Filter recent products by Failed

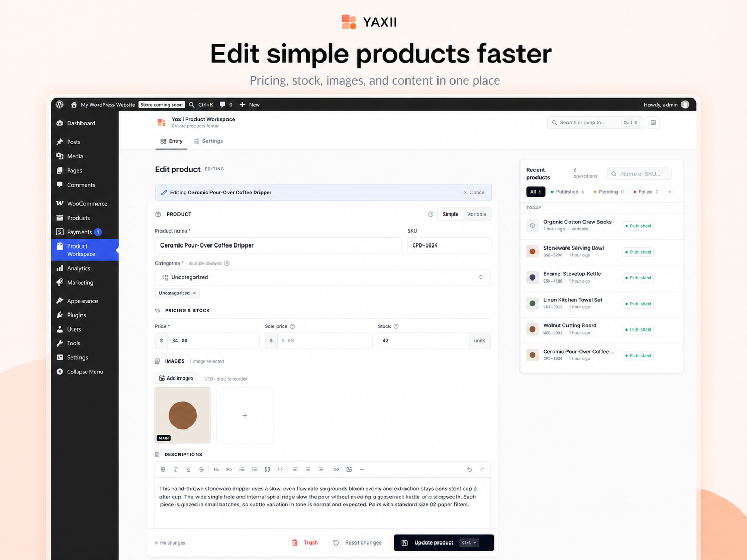pos(646,192)
